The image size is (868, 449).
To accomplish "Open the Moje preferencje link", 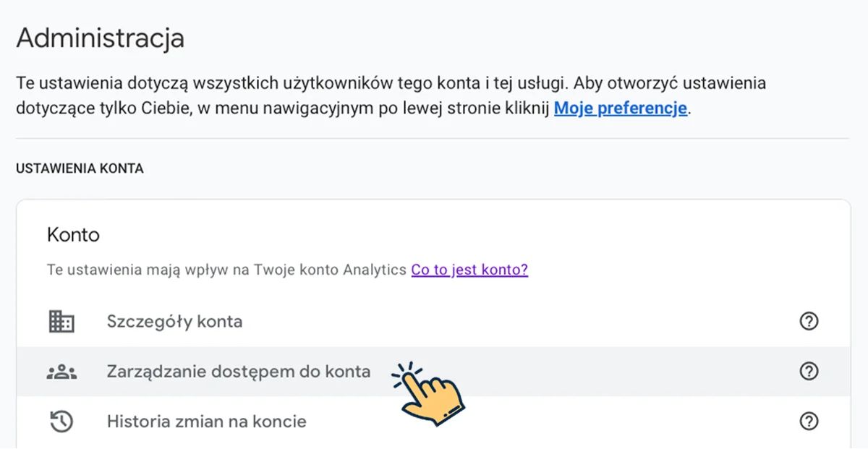I will coord(620,108).
